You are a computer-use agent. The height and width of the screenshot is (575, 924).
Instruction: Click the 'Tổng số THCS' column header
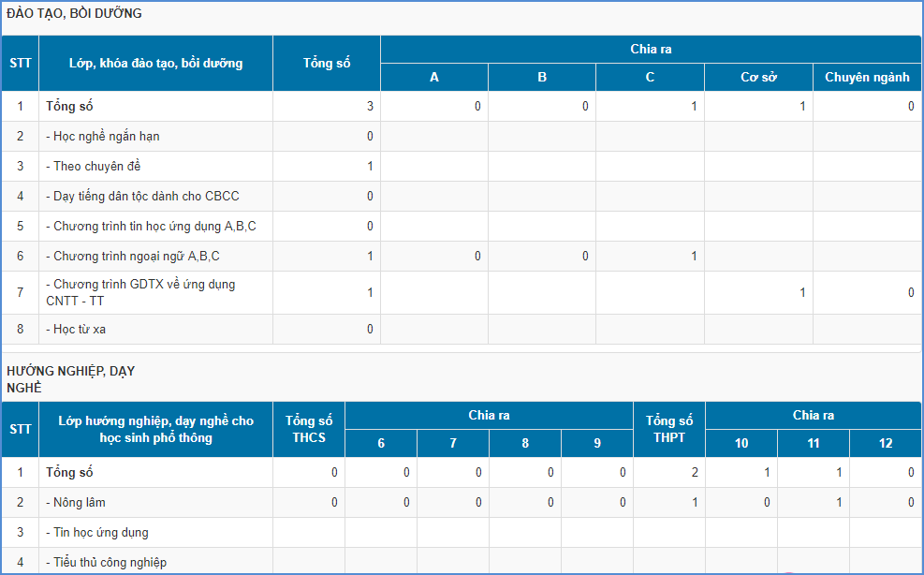[x=309, y=430]
